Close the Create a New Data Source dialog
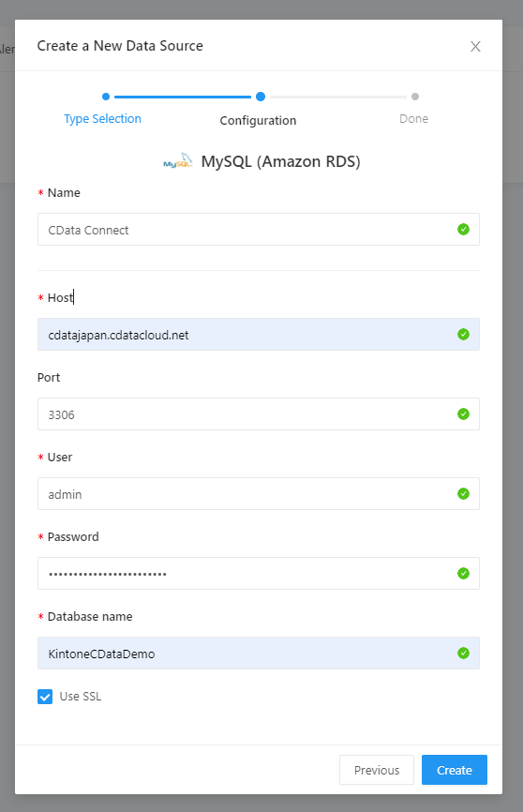The height and width of the screenshot is (812, 523). 475,47
